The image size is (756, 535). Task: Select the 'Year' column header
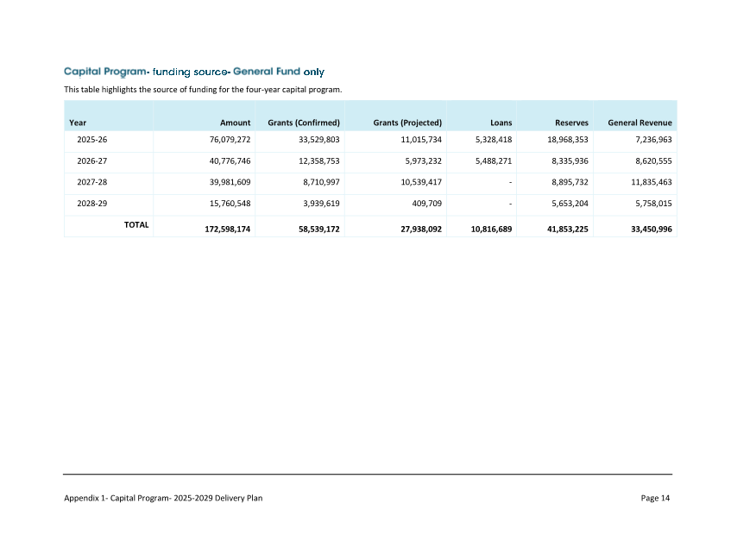78,123
